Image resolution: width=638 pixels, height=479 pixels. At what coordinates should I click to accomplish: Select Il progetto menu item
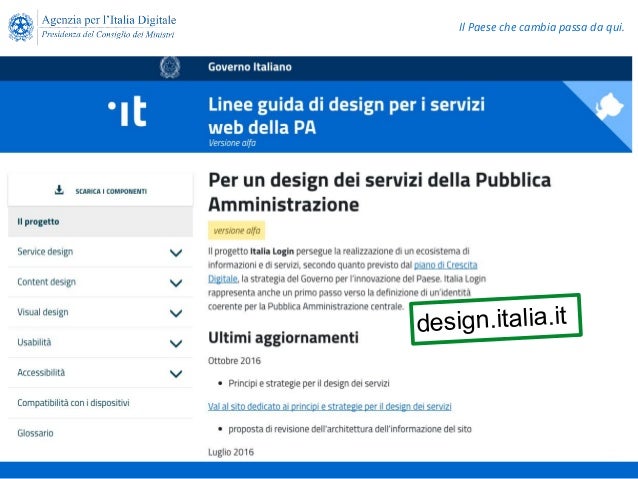pos(100,222)
